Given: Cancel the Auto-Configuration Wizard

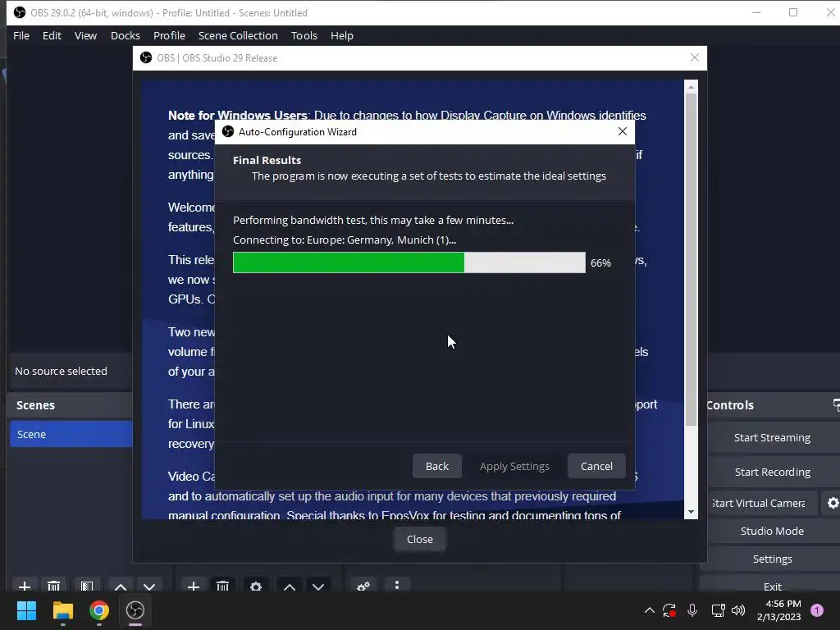Looking at the screenshot, I should pyautogui.click(x=596, y=466).
